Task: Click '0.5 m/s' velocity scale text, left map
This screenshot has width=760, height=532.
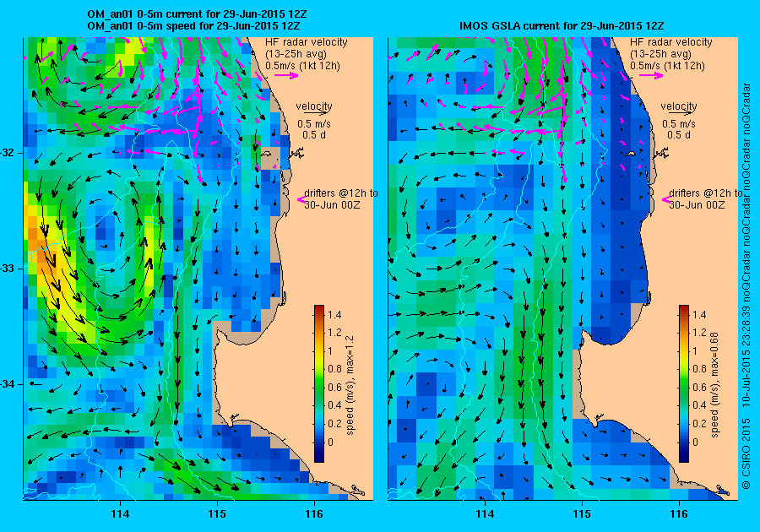Action: (x=314, y=123)
